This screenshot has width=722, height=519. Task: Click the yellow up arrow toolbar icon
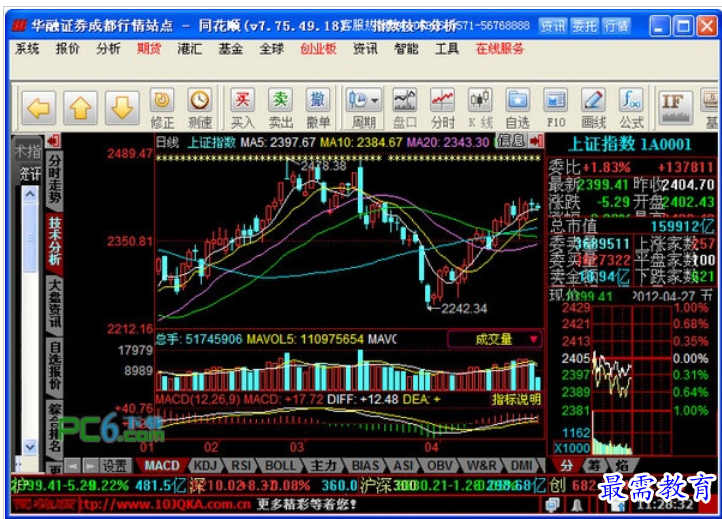pos(80,108)
